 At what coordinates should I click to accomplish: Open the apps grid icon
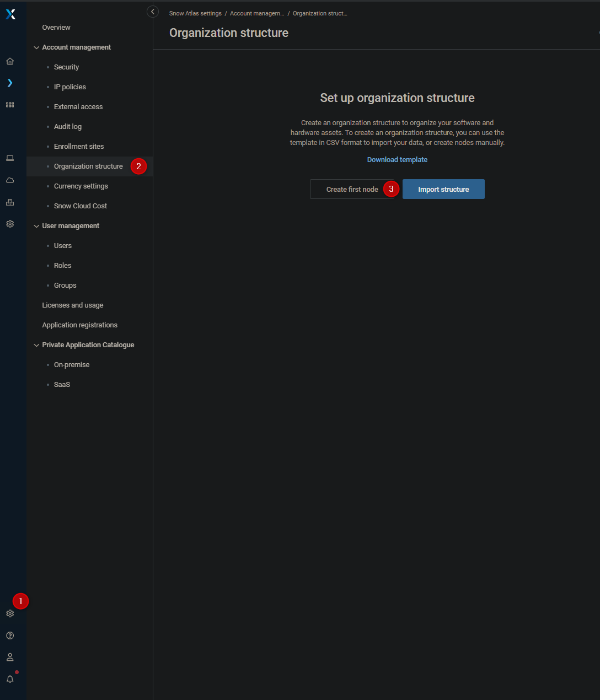click(x=10, y=105)
